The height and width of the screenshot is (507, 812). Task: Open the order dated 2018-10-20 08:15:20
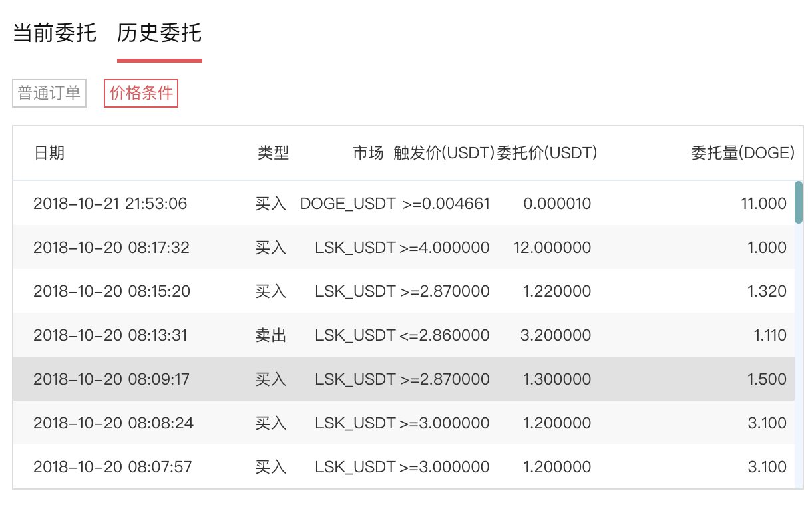point(111,291)
